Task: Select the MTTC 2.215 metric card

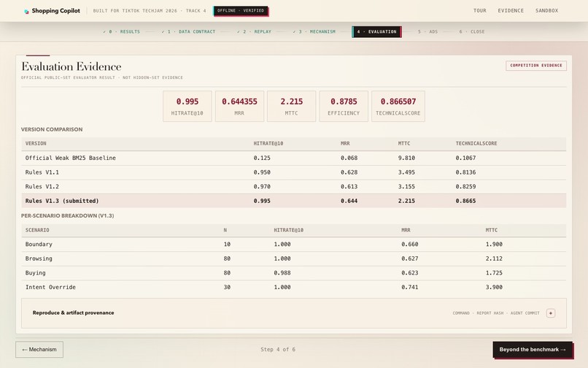Action: [x=291, y=107]
